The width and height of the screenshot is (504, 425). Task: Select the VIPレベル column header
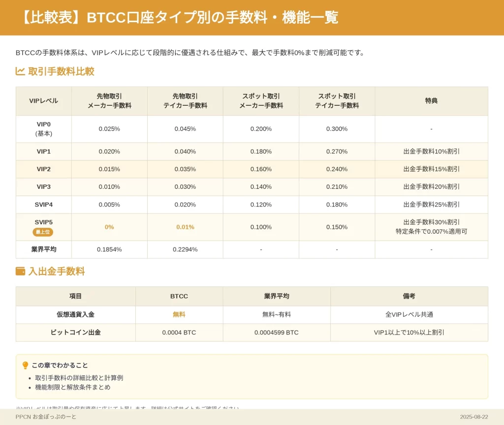point(44,101)
